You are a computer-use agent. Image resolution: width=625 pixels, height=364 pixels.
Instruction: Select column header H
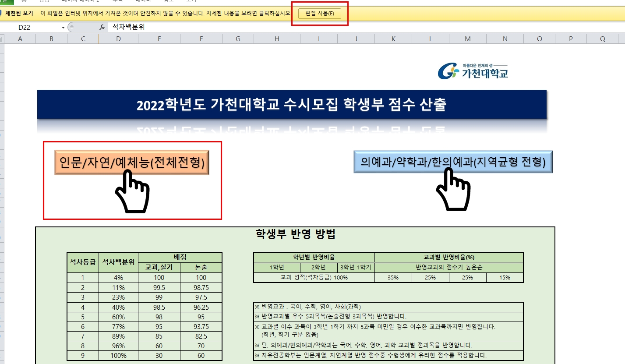pos(277,39)
